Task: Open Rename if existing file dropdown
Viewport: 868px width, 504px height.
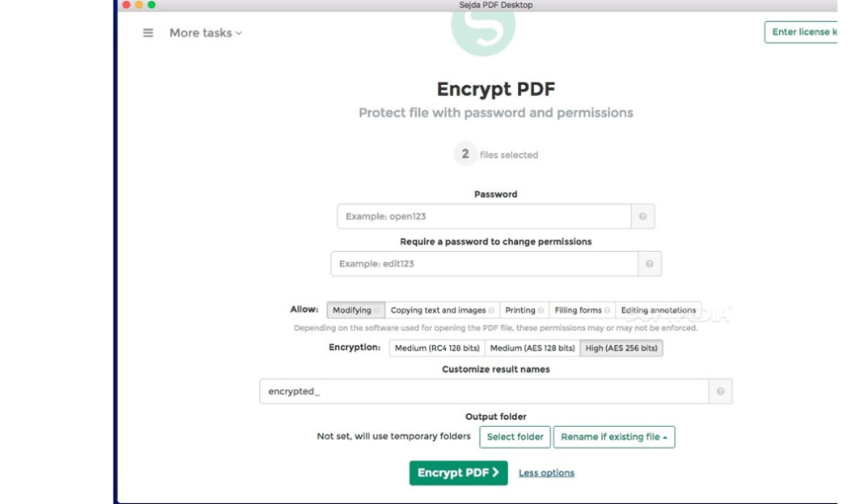Action: coord(614,437)
